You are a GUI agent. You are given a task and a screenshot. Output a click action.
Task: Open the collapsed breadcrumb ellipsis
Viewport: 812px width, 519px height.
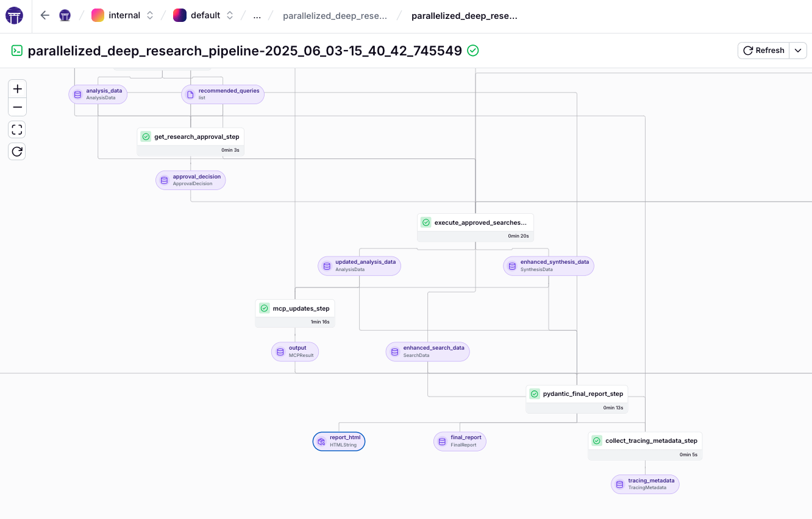point(257,16)
